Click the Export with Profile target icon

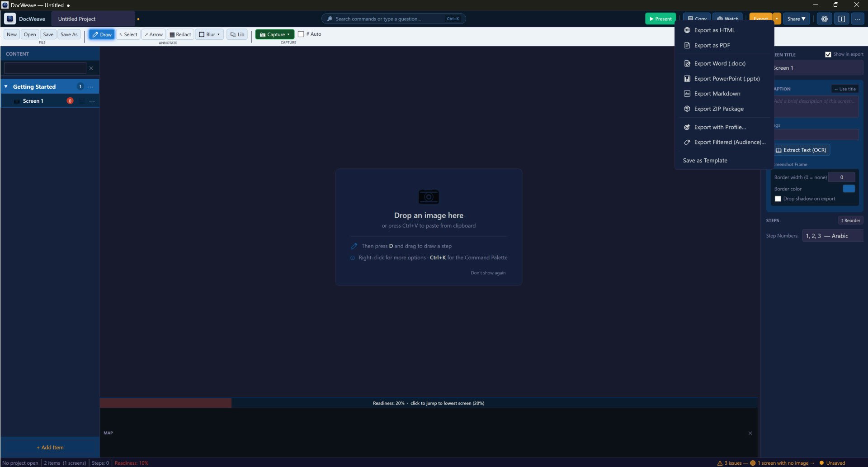pos(687,127)
